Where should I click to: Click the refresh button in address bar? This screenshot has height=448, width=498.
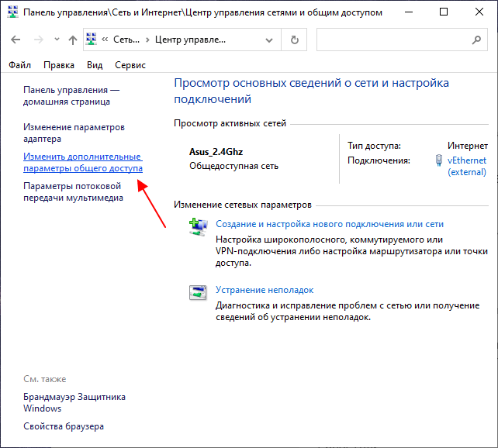[x=294, y=40]
